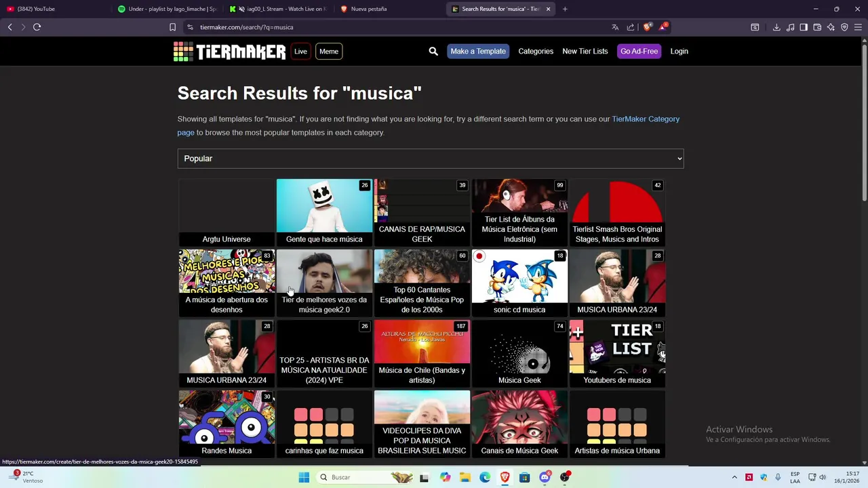
Task: Click the page vertical scrollbar
Action: tap(865, 122)
